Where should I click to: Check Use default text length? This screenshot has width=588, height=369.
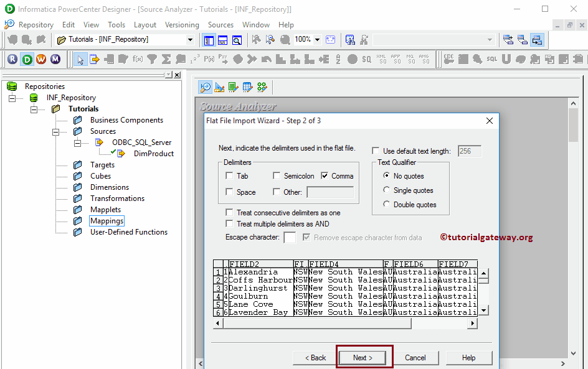click(376, 151)
